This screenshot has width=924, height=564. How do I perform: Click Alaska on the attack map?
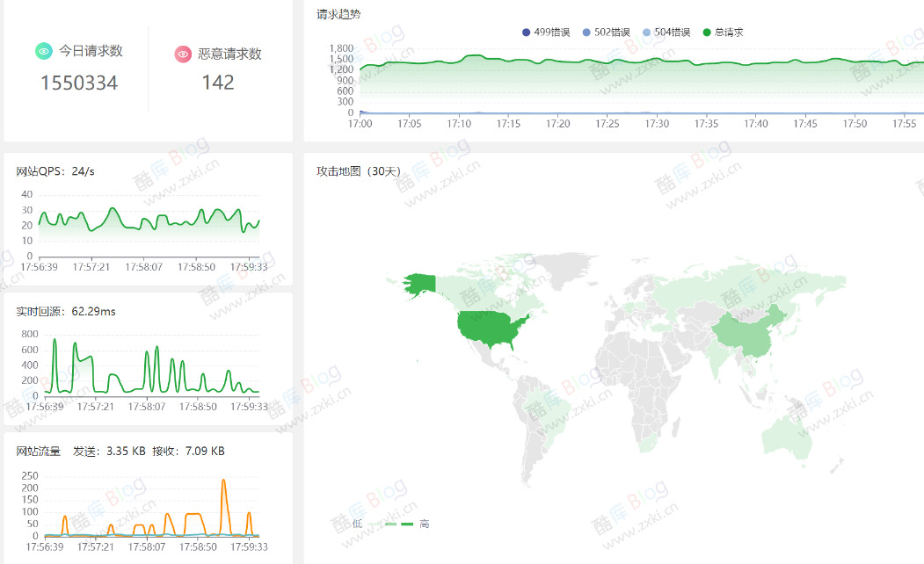click(x=420, y=283)
